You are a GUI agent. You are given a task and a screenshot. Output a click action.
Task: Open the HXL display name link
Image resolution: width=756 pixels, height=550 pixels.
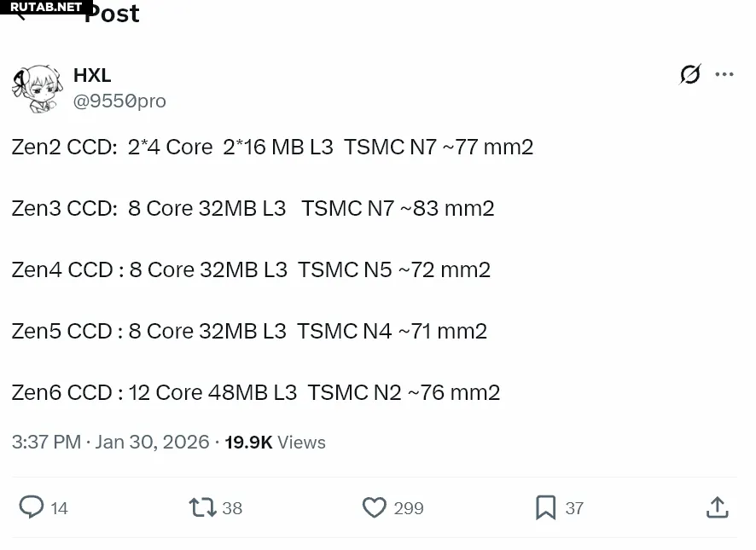point(92,75)
